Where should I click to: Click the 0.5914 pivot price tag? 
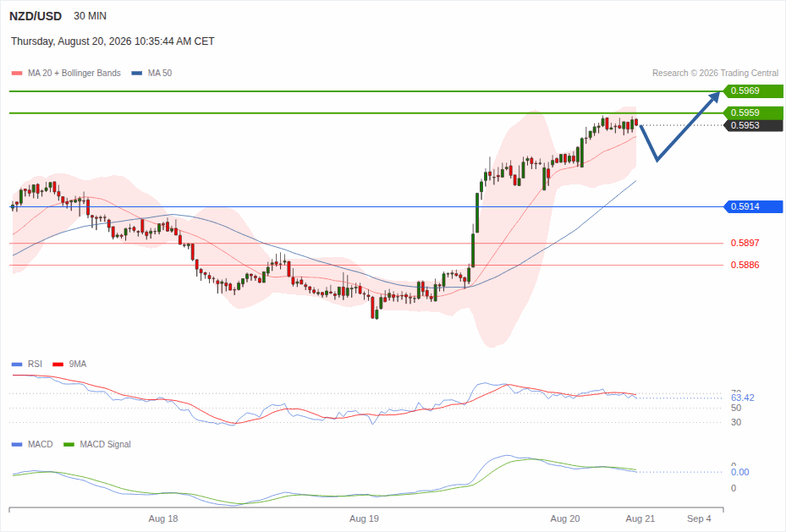tap(753, 206)
